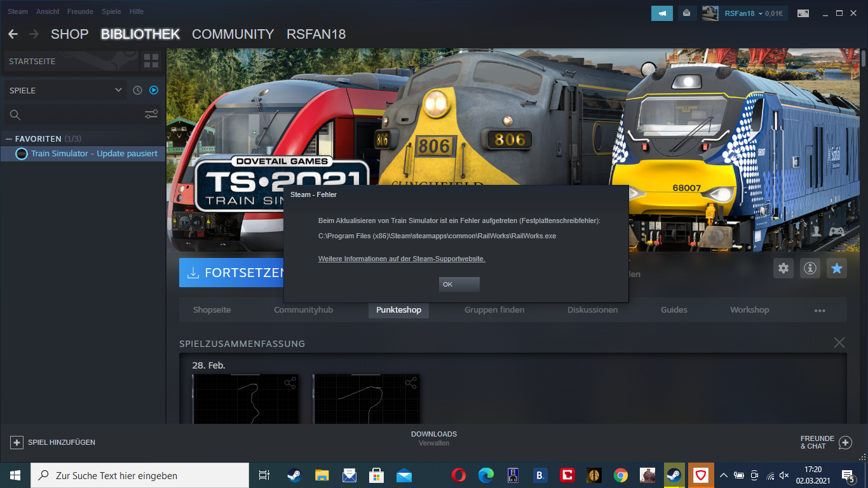Open the advanced filter sliders icon

151,114
